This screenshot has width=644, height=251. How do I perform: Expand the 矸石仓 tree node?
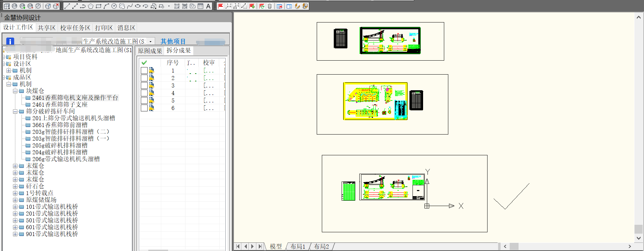(x=15, y=186)
